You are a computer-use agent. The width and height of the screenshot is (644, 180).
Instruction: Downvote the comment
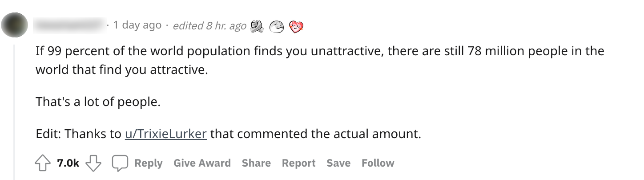point(93,164)
